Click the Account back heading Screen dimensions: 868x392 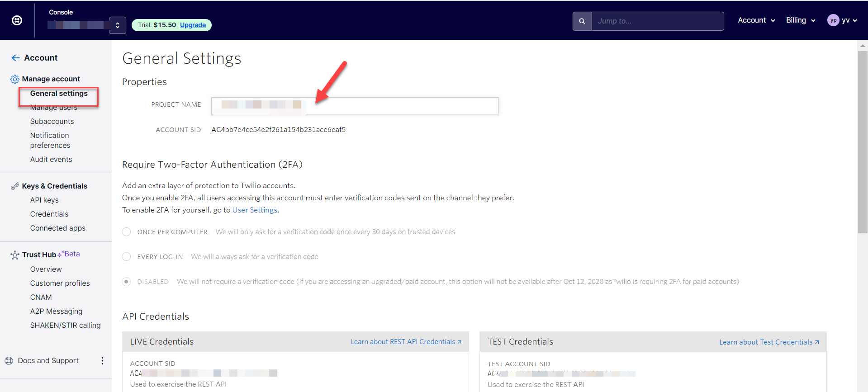(x=41, y=58)
